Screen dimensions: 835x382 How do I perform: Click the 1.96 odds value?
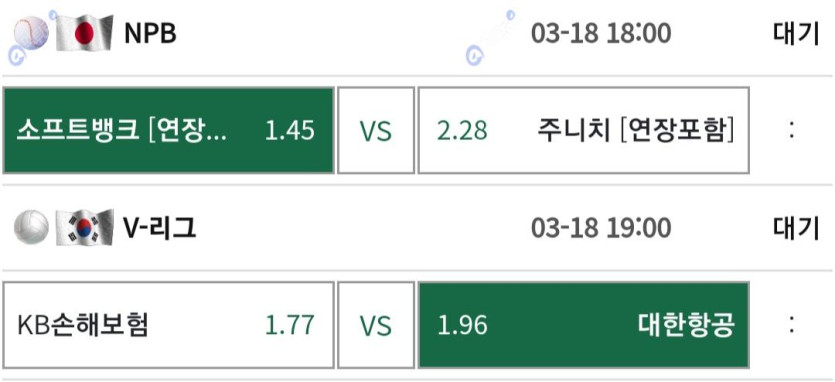pyautogui.click(x=462, y=326)
